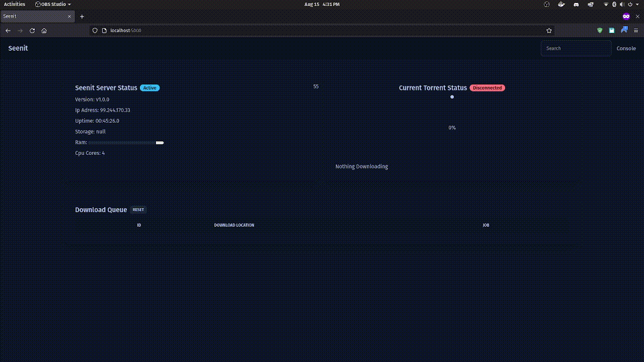Reload the page with the refresh icon

32,31
